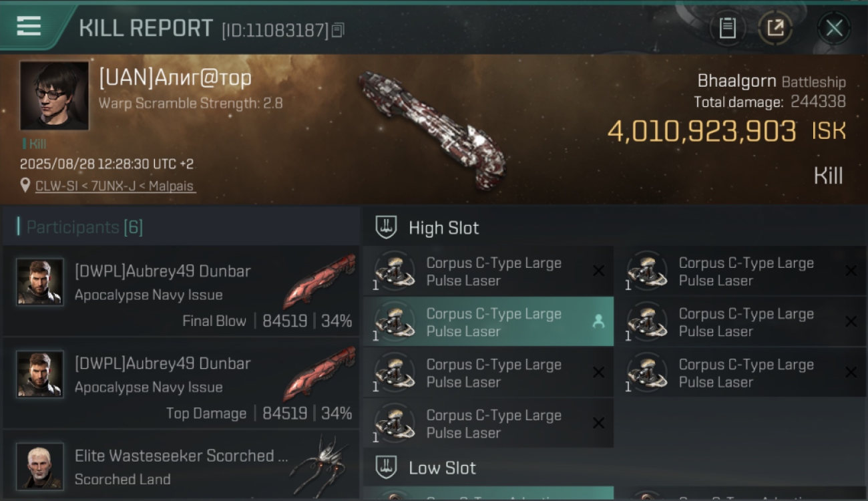Click the Low Slot section icon
868x501 pixels.
point(386,467)
